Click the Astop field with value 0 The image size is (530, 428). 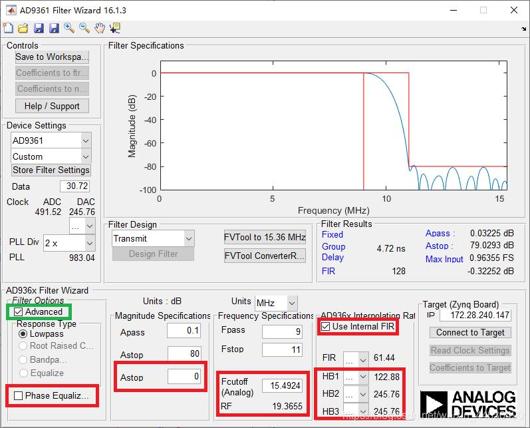[184, 376]
